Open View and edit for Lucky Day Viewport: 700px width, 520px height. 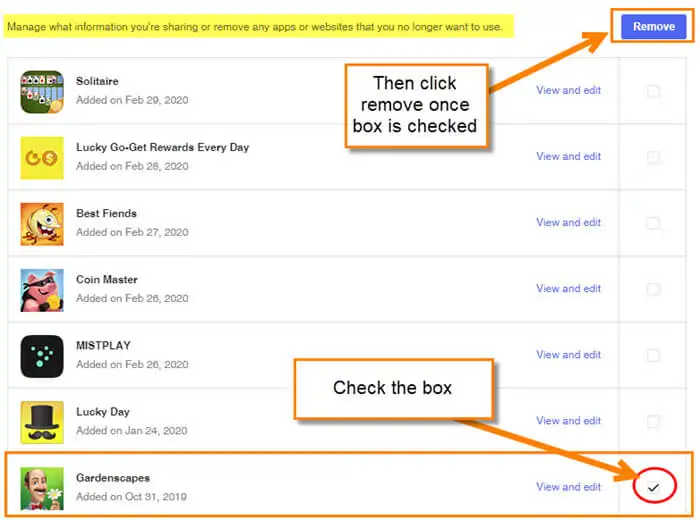point(568,420)
